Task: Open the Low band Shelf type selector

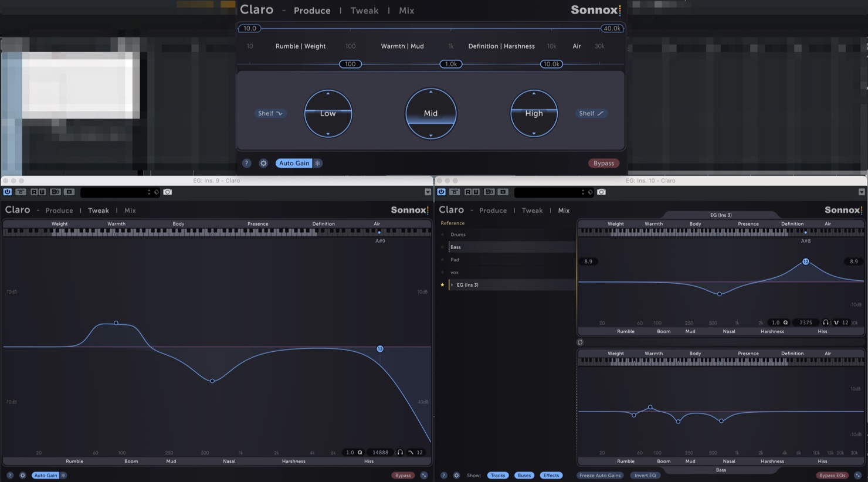Action: (270, 113)
